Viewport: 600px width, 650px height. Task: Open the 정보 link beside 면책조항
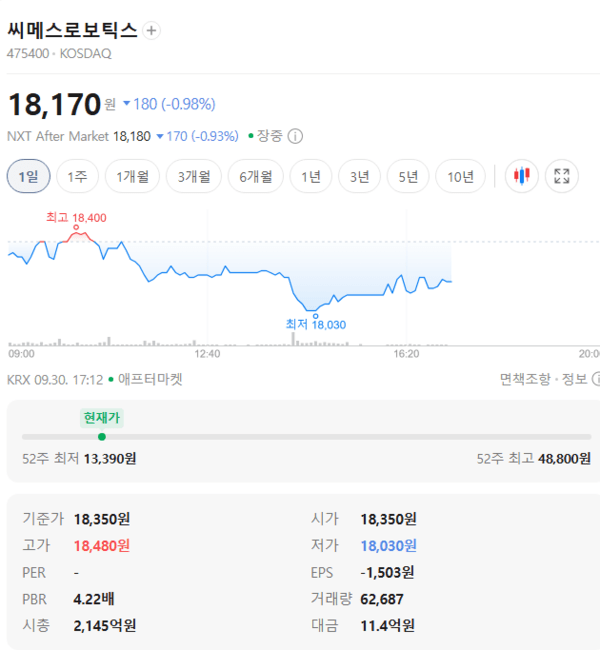point(574,379)
